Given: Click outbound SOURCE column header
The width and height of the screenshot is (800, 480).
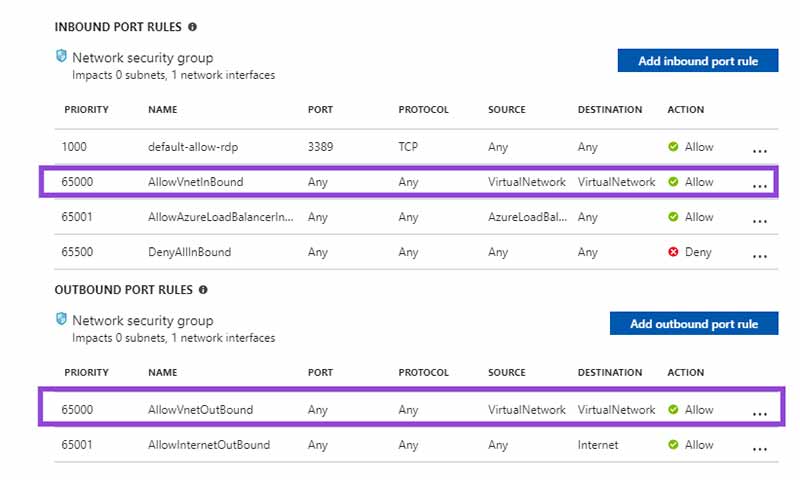Looking at the screenshot, I should tap(507, 372).
